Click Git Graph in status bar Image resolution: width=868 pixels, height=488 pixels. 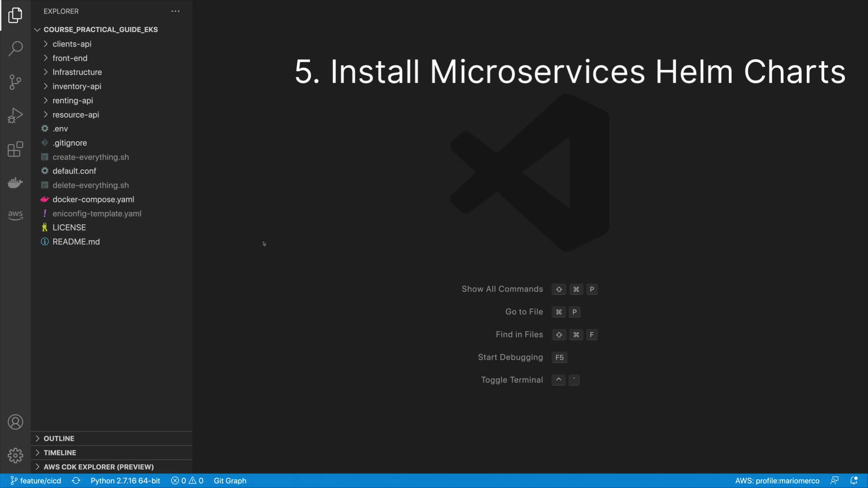point(230,480)
